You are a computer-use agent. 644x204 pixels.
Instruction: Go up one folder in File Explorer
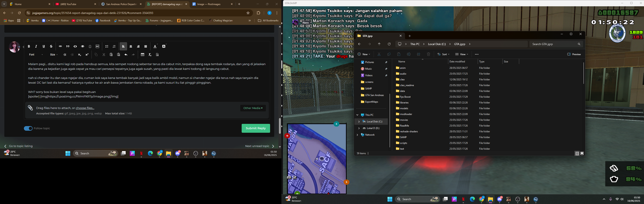[379, 44]
